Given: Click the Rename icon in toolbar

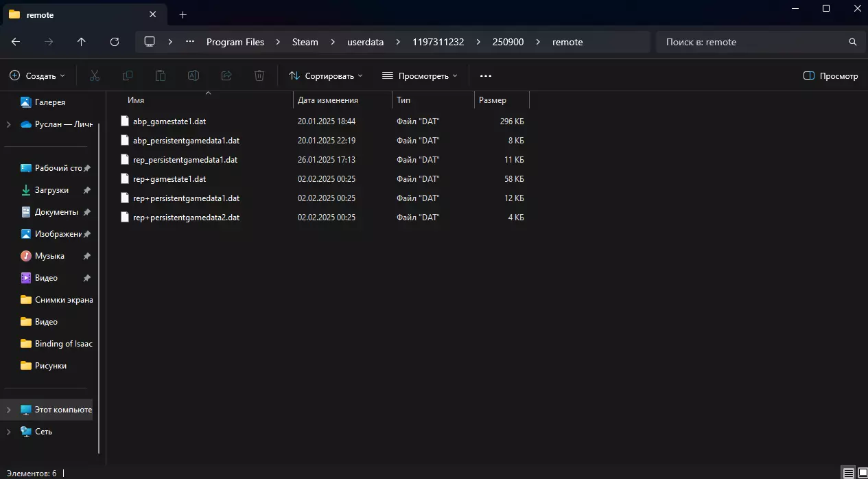Looking at the screenshot, I should 193,76.
